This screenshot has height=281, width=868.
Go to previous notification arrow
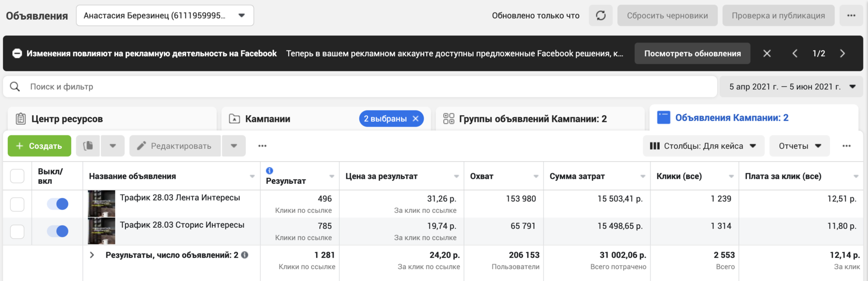795,53
